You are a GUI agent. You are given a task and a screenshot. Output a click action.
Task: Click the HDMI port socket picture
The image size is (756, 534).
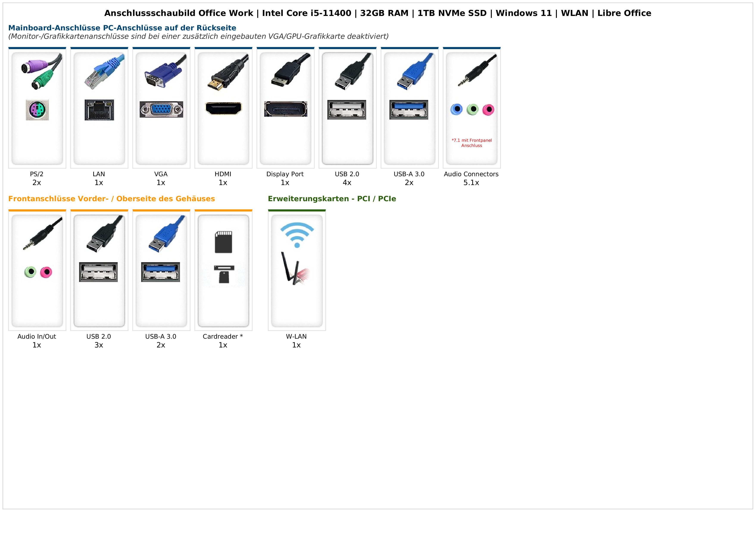[223, 109]
